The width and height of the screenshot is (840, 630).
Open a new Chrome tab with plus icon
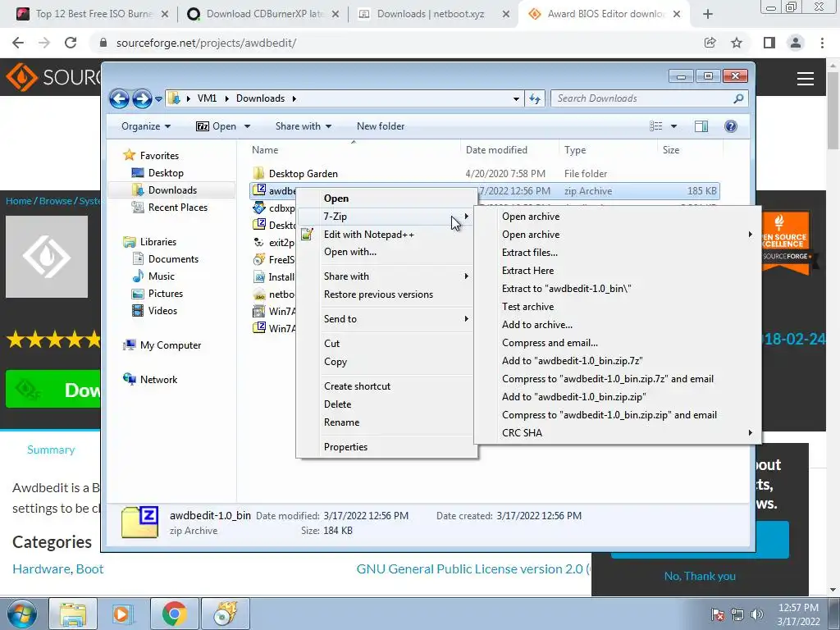pos(708,15)
